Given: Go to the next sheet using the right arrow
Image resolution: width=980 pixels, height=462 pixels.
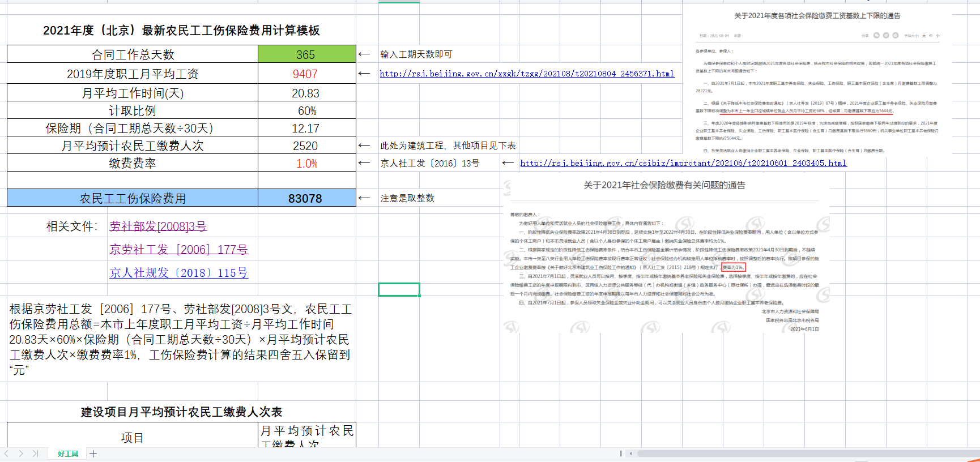Looking at the screenshot, I should 21,454.
